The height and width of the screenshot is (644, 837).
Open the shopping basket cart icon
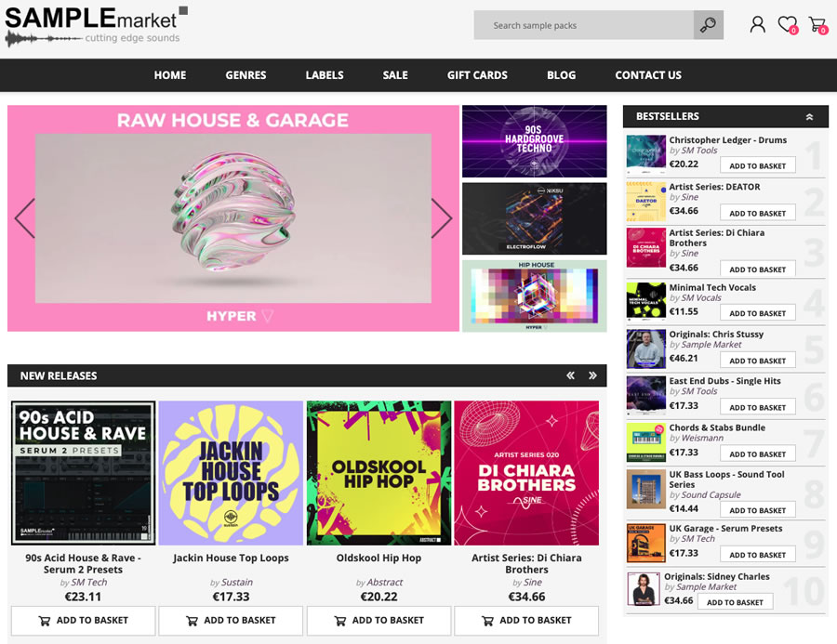(x=817, y=25)
